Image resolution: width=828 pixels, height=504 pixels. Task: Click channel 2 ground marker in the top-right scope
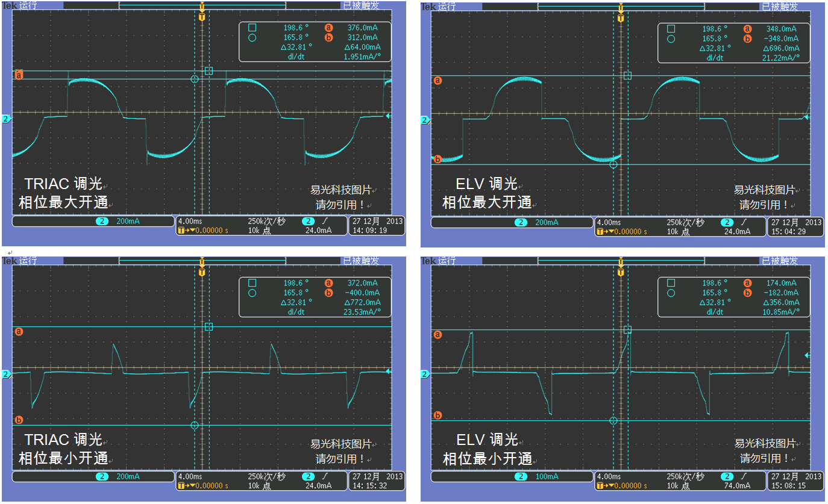click(425, 120)
